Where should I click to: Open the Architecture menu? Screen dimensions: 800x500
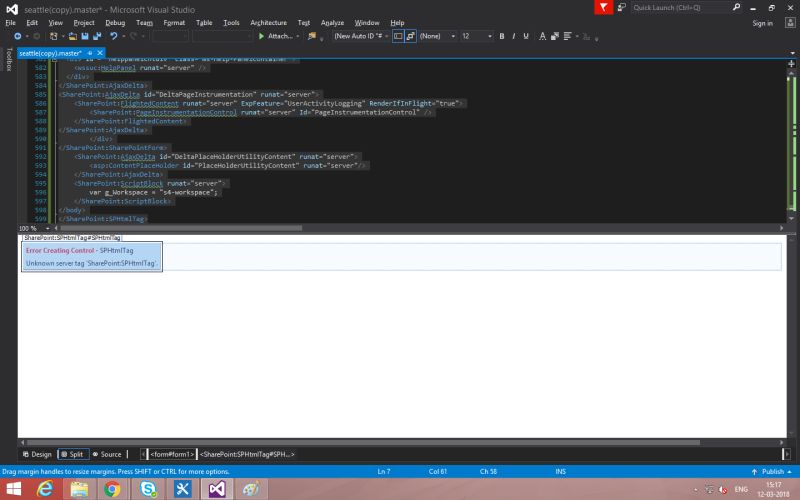(268, 22)
